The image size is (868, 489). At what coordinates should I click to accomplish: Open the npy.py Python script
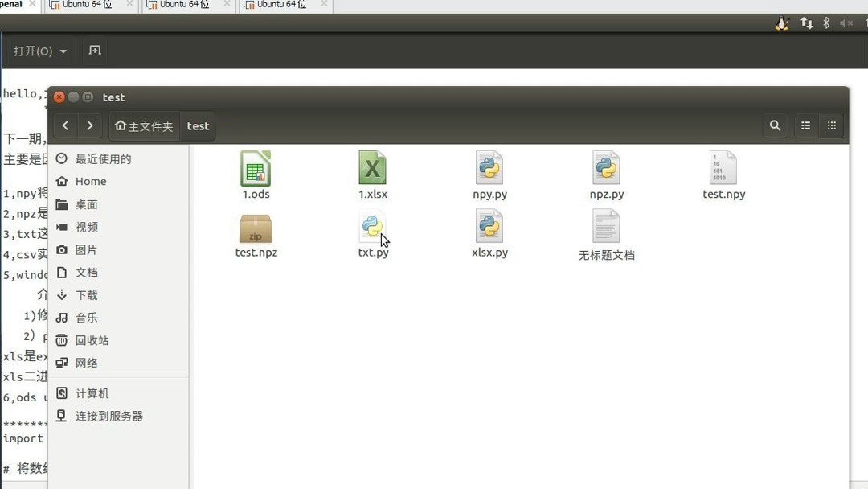[489, 173]
